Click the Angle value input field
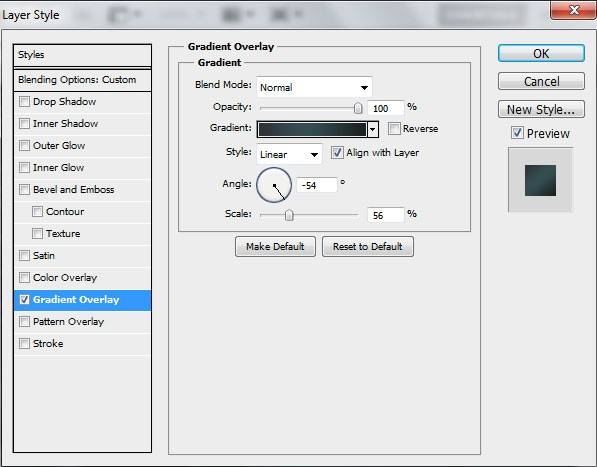The image size is (597, 467). pyautogui.click(x=317, y=185)
